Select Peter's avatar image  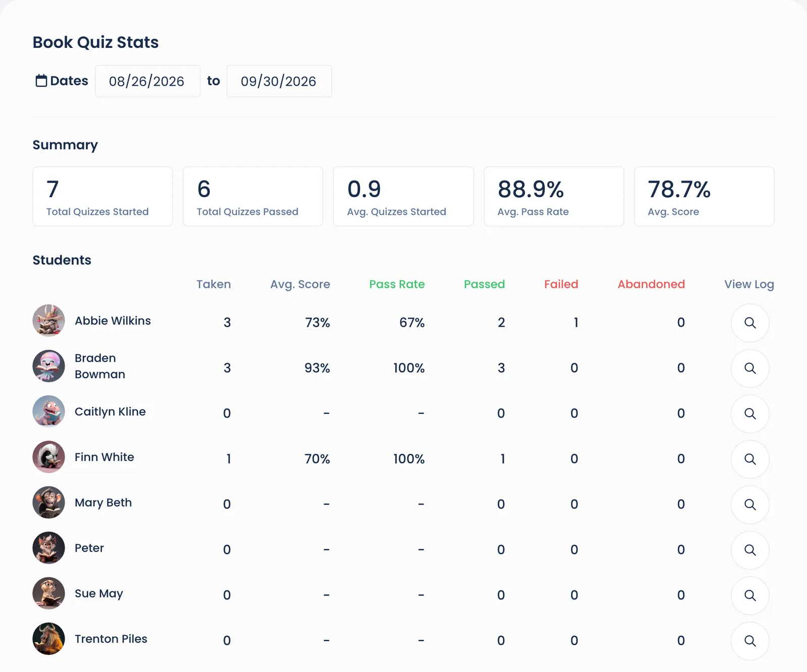coord(49,548)
